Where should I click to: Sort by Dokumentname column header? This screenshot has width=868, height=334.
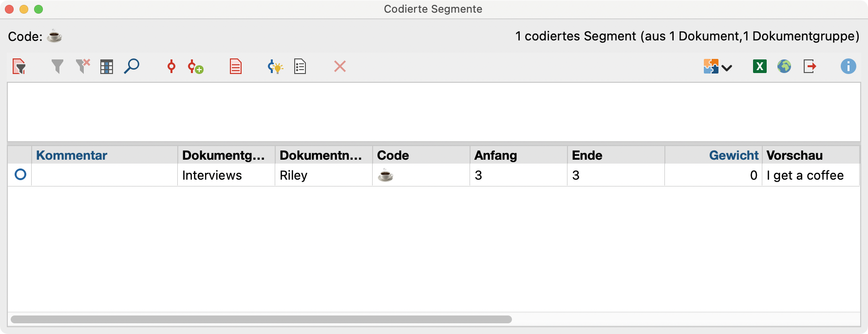[x=324, y=155]
